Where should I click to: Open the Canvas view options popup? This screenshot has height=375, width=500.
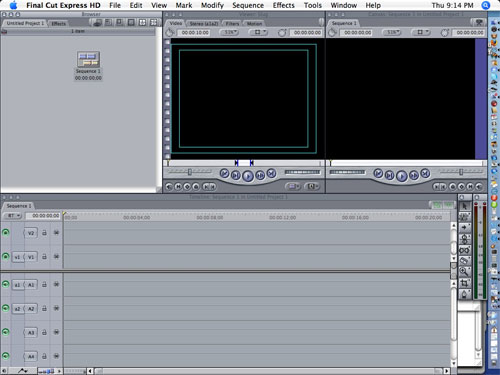point(421,32)
